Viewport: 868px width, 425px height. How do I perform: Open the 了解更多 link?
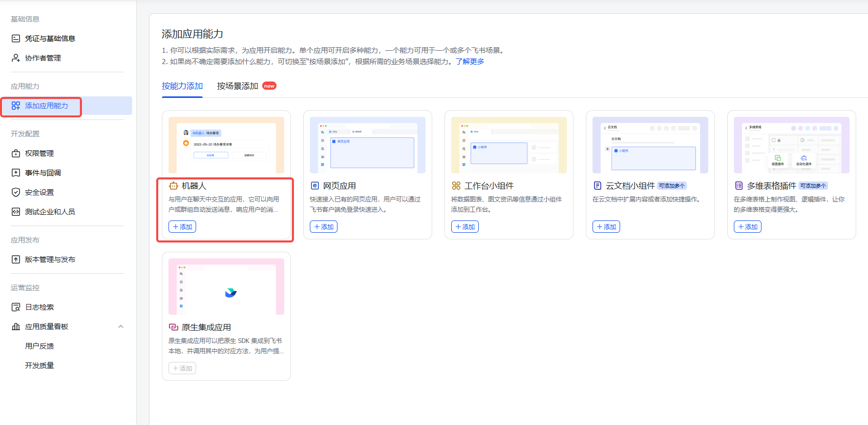click(x=470, y=62)
